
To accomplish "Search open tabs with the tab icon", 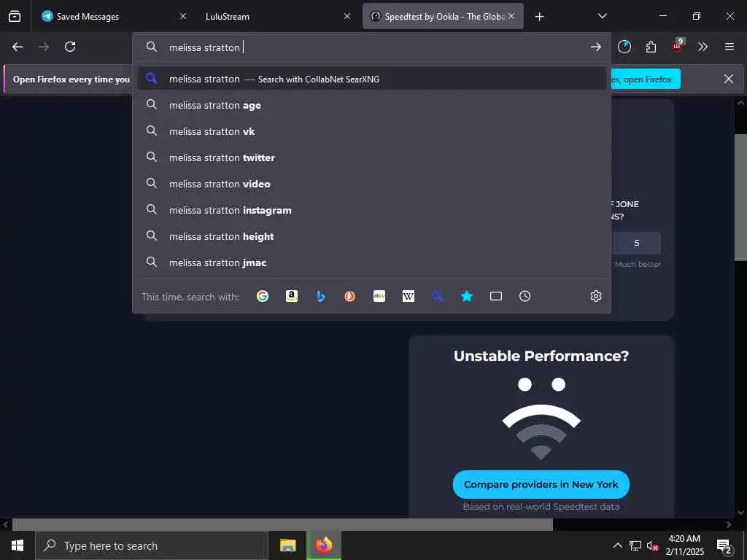I will pos(496,296).
